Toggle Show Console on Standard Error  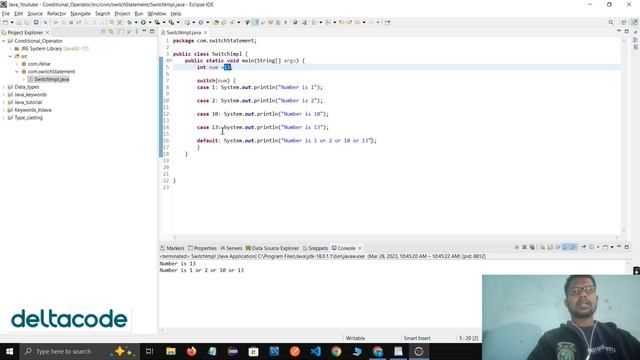(573, 247)
